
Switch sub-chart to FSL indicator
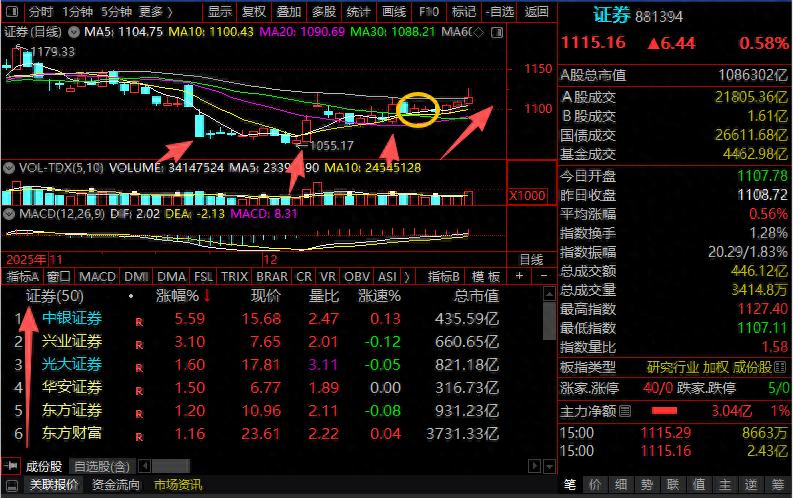[203, 277]
